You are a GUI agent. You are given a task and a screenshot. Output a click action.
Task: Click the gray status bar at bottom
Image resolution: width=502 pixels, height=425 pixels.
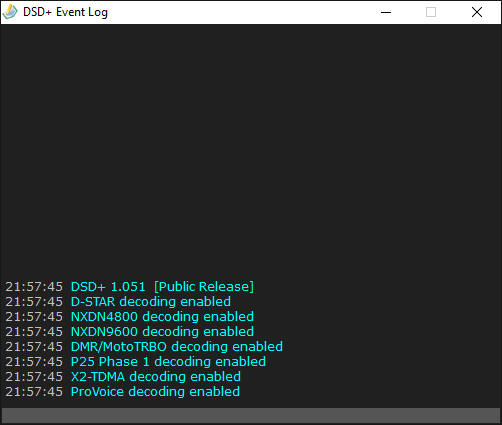pos(251,416)
